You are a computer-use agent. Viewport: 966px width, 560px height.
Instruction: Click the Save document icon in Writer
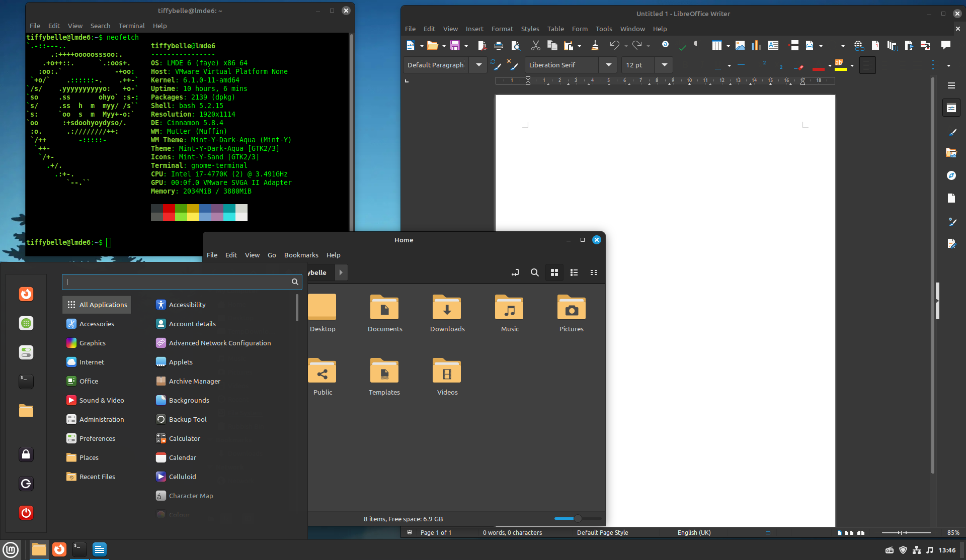point(454,46)
